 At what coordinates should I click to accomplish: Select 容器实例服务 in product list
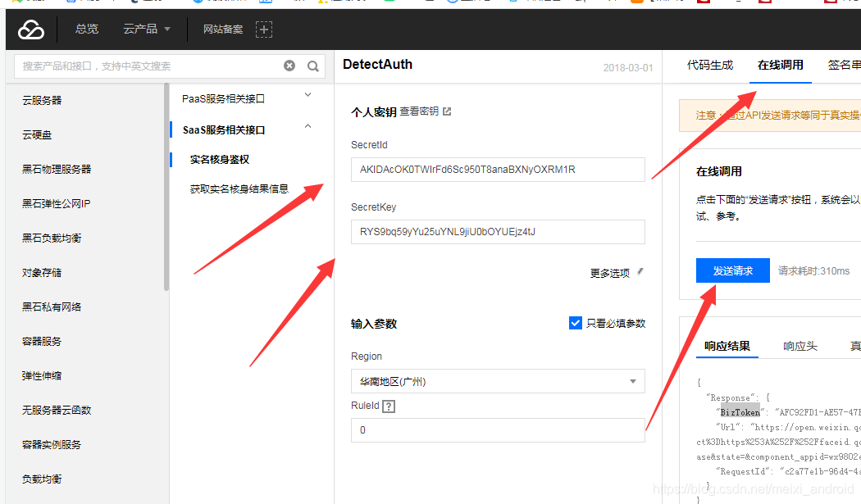(x=52, y=445)
